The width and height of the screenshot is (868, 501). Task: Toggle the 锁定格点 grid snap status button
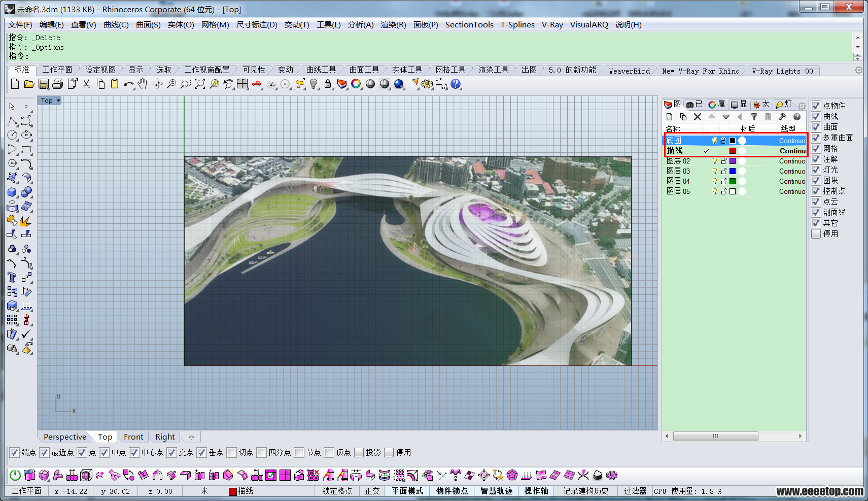337,491
